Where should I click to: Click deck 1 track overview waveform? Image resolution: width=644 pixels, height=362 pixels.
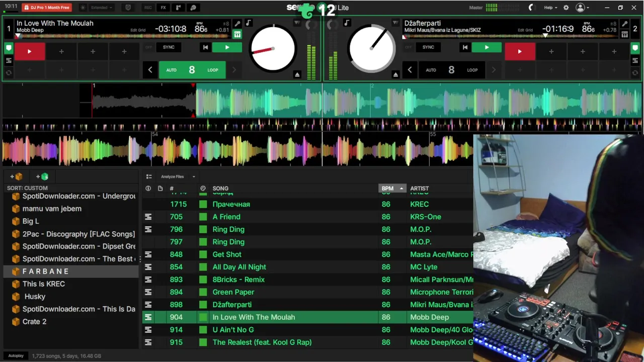coord(123,36)
